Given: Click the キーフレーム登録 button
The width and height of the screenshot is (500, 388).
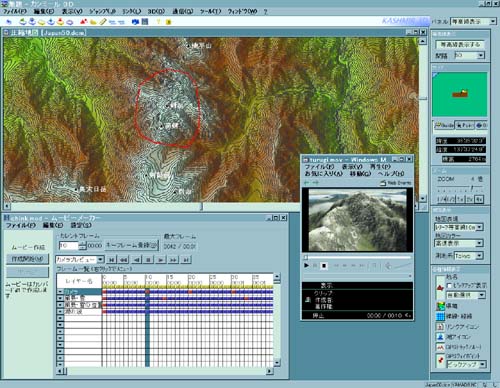Looking at the screenshot, I should (132, 246).
